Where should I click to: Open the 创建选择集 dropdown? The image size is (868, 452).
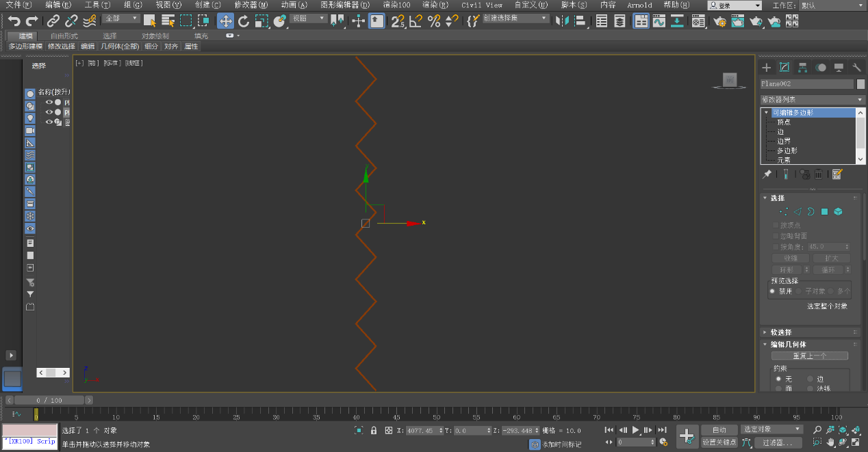[x=515, y=18]
